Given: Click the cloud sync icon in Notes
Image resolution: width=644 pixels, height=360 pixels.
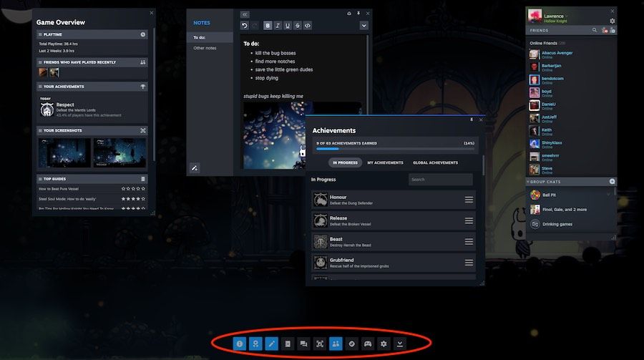Looking at the screenshot, I should pyautogui.click(x=349, y=13).
